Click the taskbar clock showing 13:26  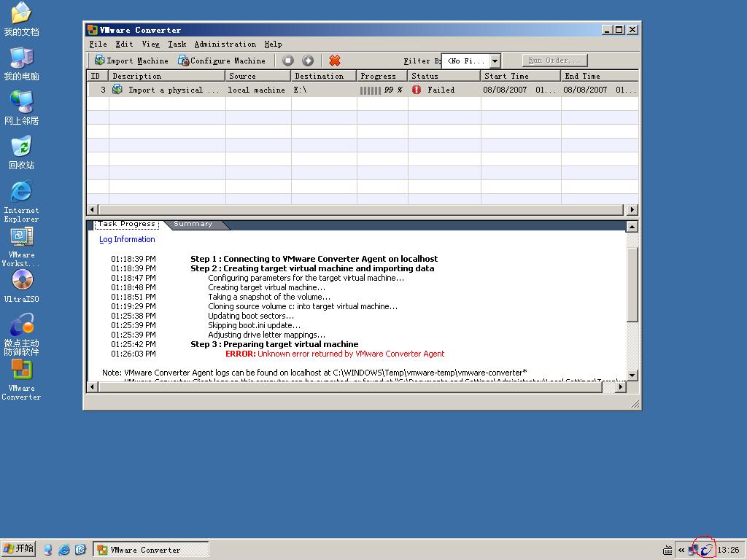pyautogui.click(x=729, y=550)
